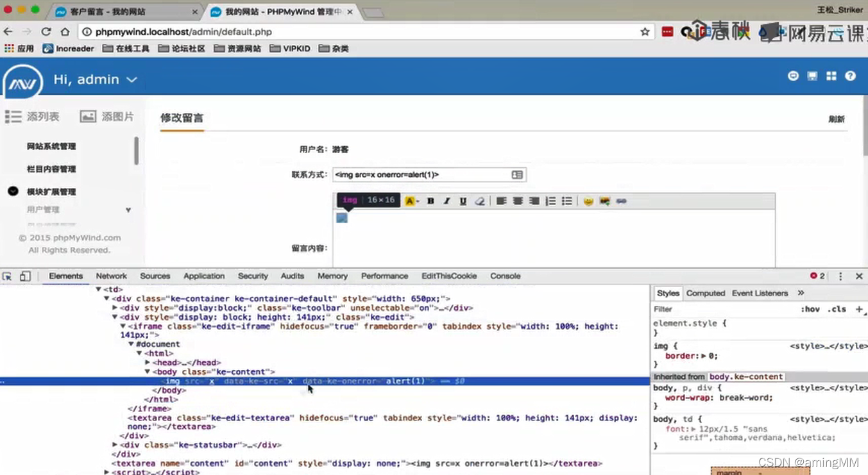Expand the ke-statusbar div node
Screen dimensions: 868x475
coord(115,445)
